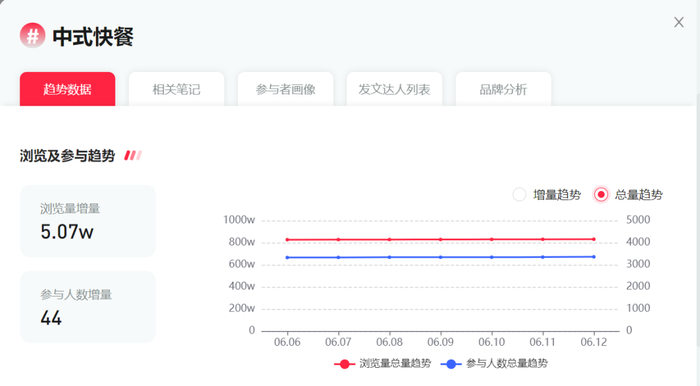
Task: Click the 中式快餐 title text
Action: (x=93, y=36)
